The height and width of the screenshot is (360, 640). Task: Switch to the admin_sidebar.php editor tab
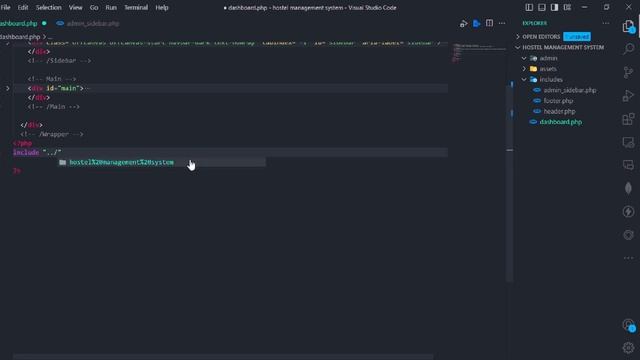(88, 23)
